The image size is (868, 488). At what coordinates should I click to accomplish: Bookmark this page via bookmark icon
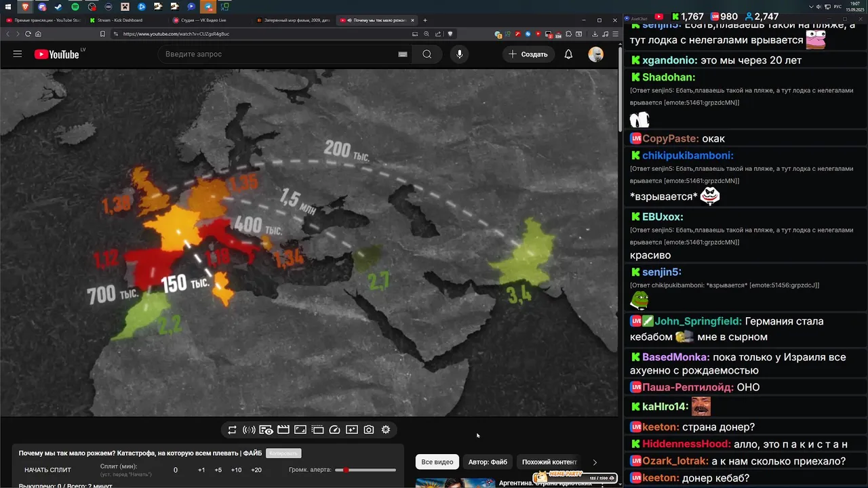tap(102, 34)
